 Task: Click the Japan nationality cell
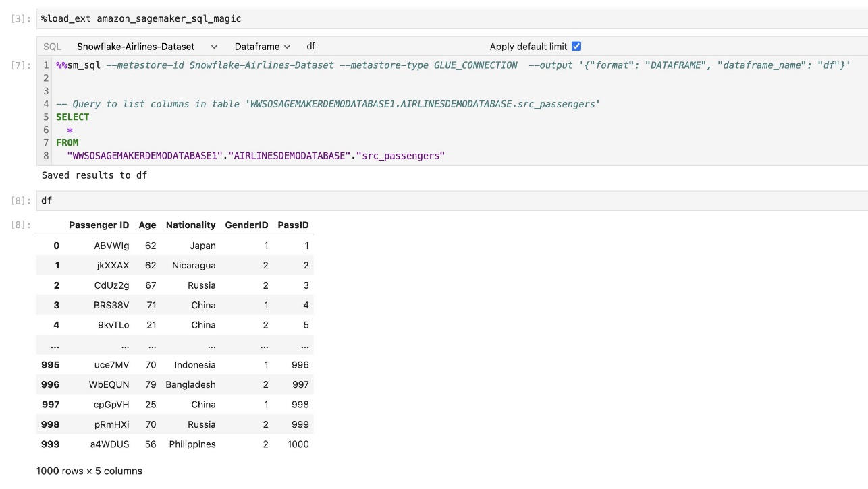(x=202, y=246)
